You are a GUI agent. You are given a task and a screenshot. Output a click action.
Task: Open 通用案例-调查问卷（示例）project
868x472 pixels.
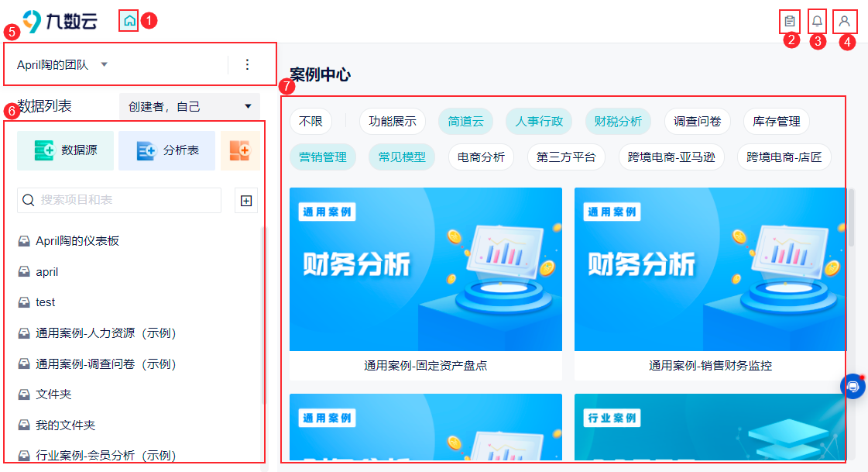[x=106, y=364]
